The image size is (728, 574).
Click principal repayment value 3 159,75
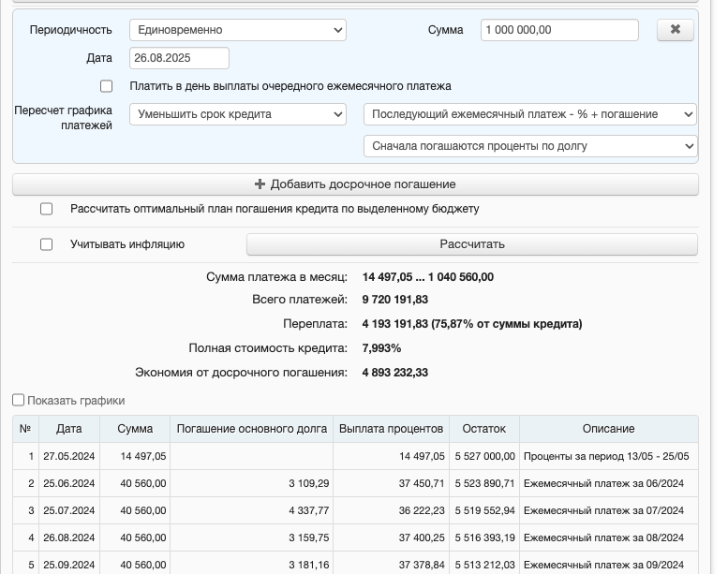coord(309,537)
